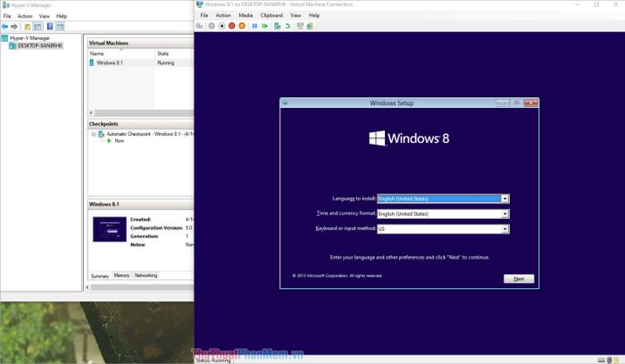This screenshot has width=625, height=364.
Task: Open View menu in Hyper-V Manager
Action: 45,16
